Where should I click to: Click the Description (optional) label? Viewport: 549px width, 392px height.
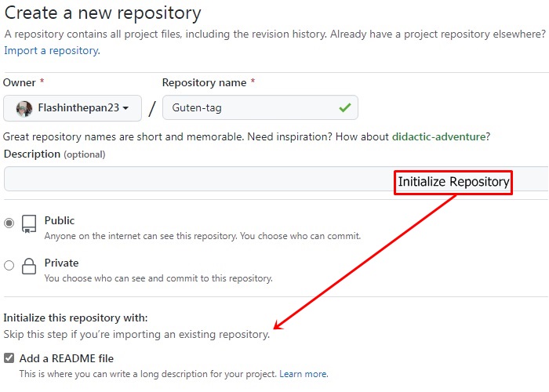pos(55,154)
